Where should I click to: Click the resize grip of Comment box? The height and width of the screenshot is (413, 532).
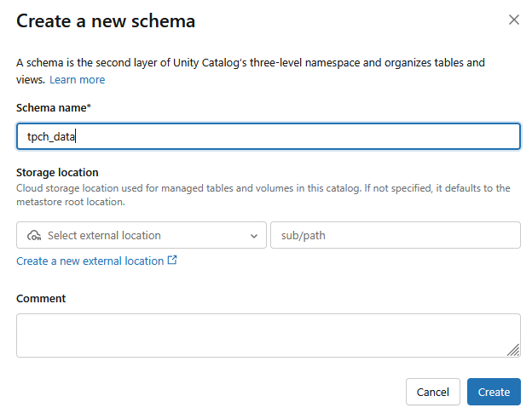513,350
